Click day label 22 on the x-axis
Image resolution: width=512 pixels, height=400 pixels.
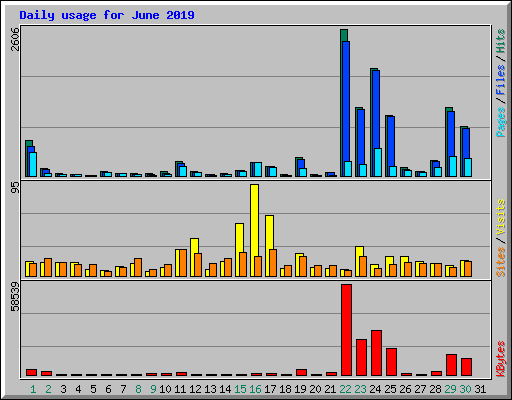point(345,389)
